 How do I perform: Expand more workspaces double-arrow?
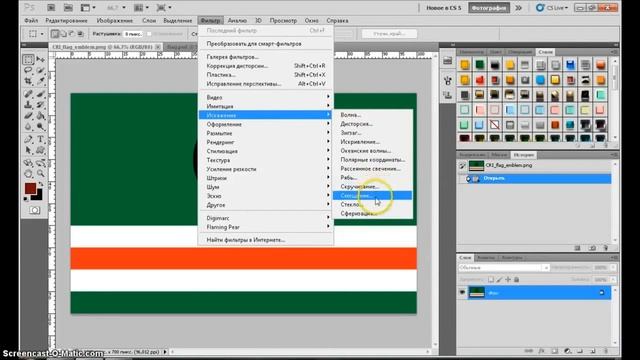pyautogui.click(x=519, y=8)
